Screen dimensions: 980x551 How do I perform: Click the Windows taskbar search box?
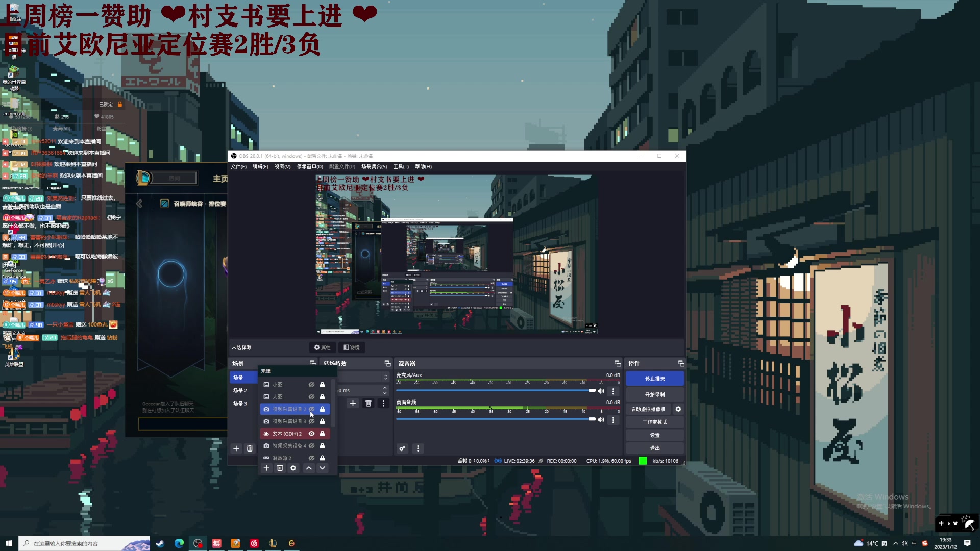[x=84, y=543]
